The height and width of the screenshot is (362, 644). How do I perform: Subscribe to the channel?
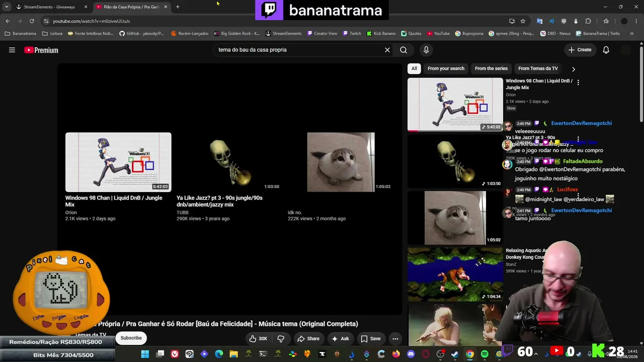(x=131, y=338)
